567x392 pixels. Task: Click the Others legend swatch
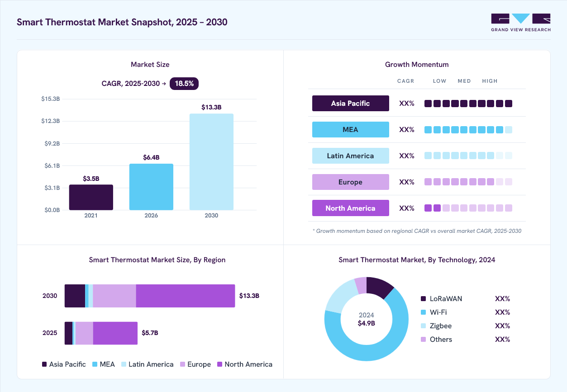[x=424, y=340]
